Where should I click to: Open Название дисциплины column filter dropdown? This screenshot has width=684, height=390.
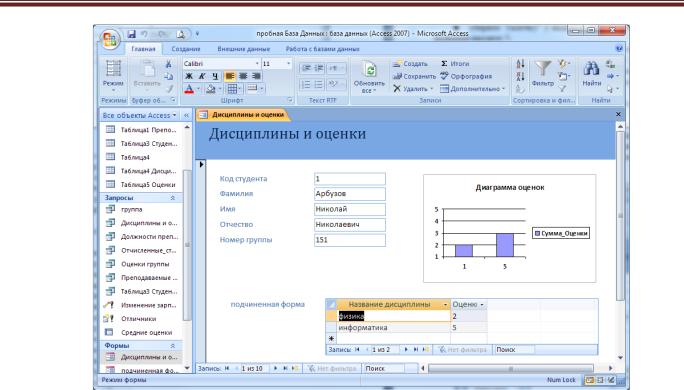[x=445, y=304]
